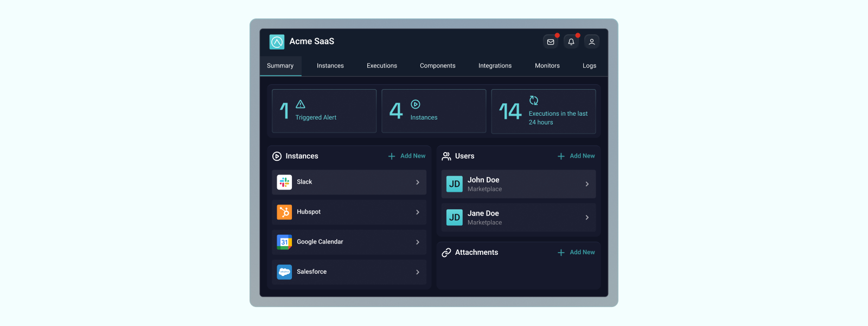
Task: Click the Acme SaaS title text
Action: click(x=312, y=41)
